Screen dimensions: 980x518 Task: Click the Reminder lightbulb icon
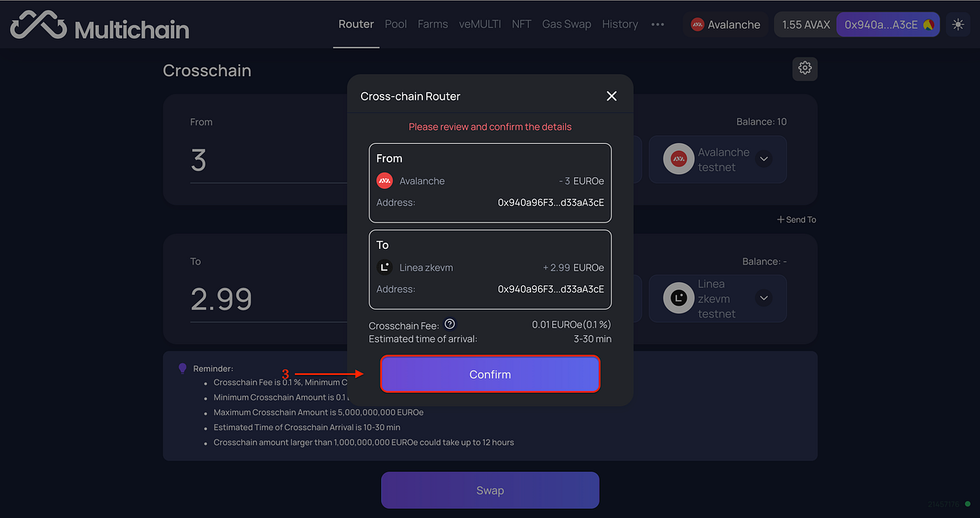pyautogui.click(x=183, y=368)
